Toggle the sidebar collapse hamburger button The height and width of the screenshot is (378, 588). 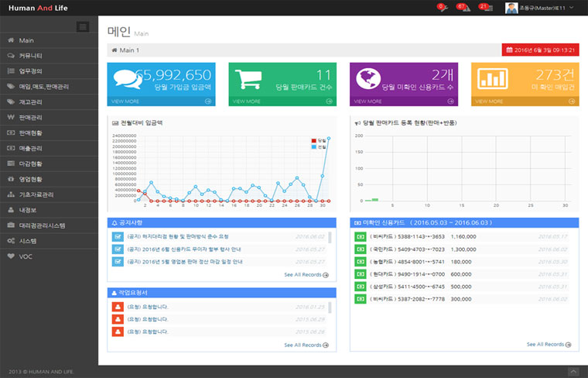(x=83, y=27)
